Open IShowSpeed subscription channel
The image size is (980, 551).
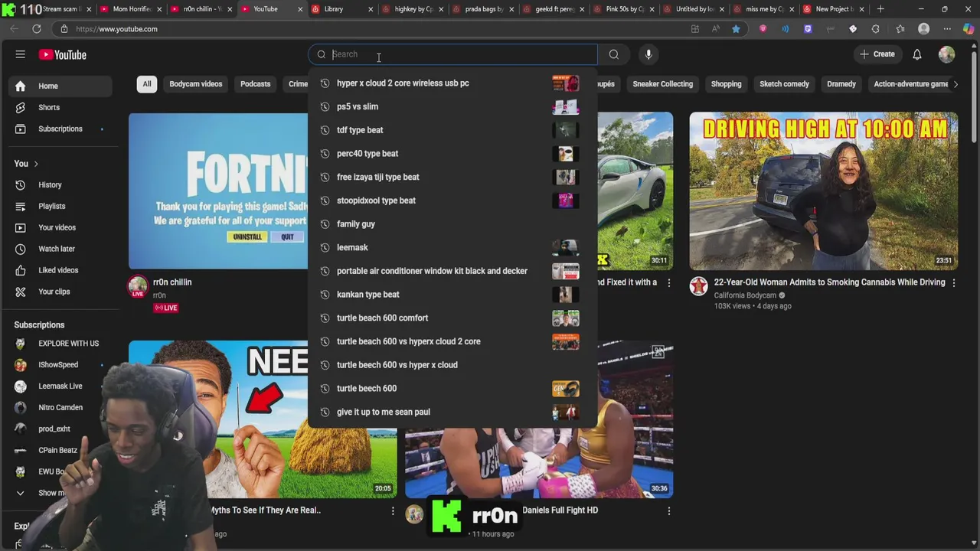click(x=61, y=365)
